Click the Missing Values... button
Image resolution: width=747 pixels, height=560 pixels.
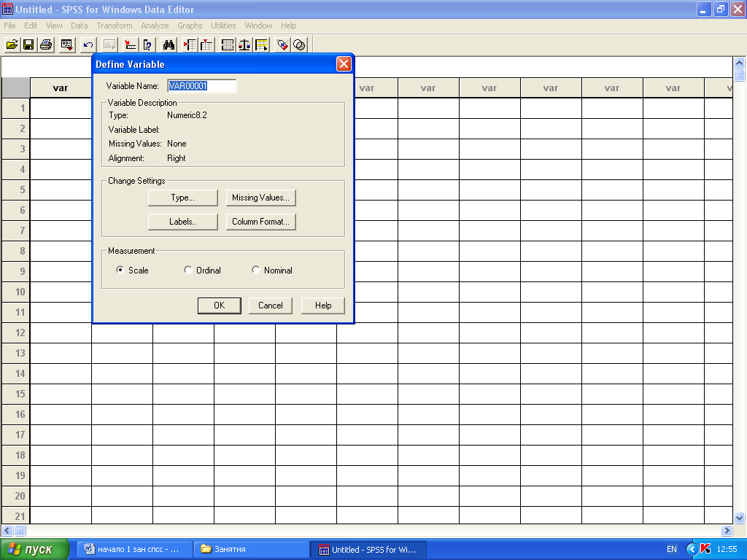[x=260, y=198]
